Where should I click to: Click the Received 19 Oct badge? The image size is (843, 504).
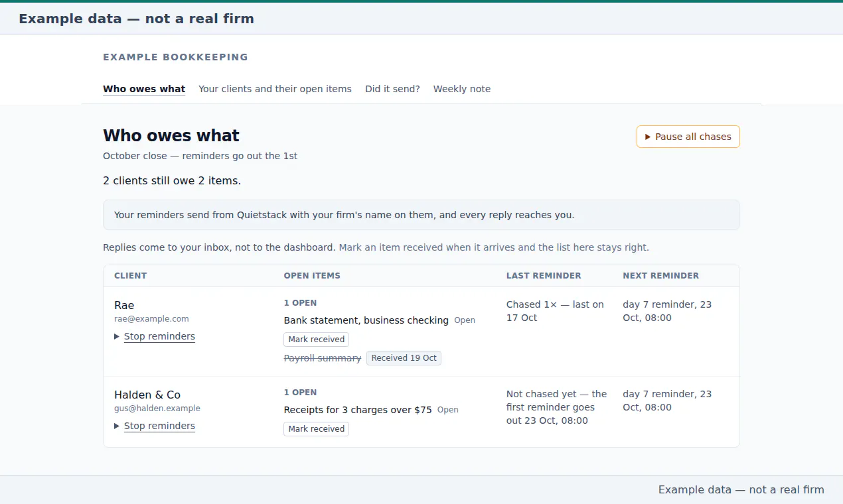click(x=404, y=358)
